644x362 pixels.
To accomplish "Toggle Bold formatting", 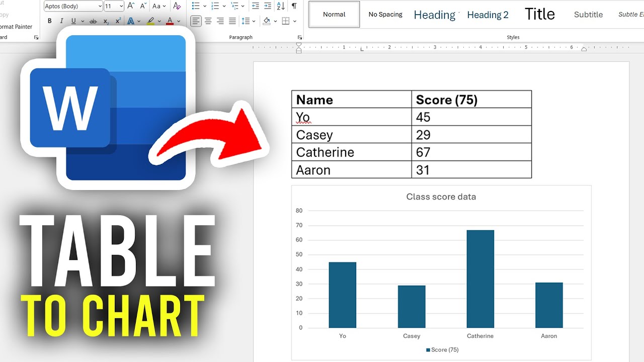I will point(49,21).
